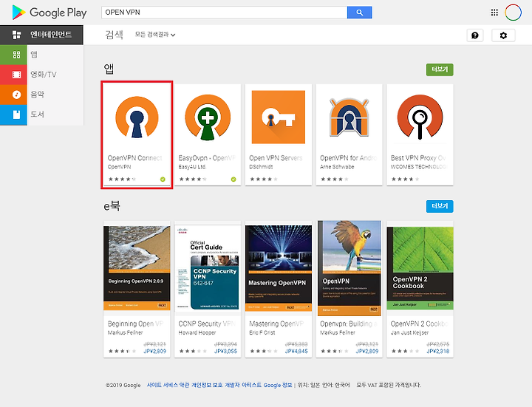The width and height of the screenshot is (532, 407).
Task: Click the Jan Just Keijser author name
Action: [x=409, y=332]
